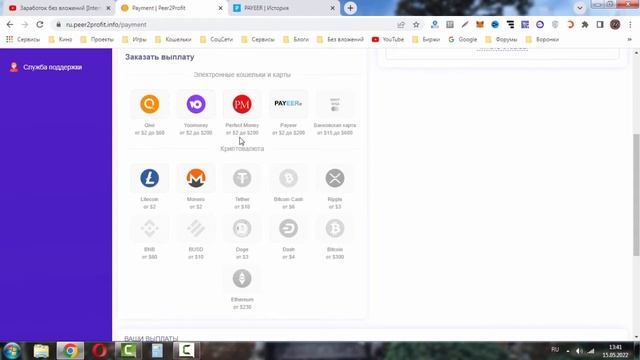The image size is (640, 360).
Task: Open the Блоги bookmarks folder
Action: [x=296, y=40]
